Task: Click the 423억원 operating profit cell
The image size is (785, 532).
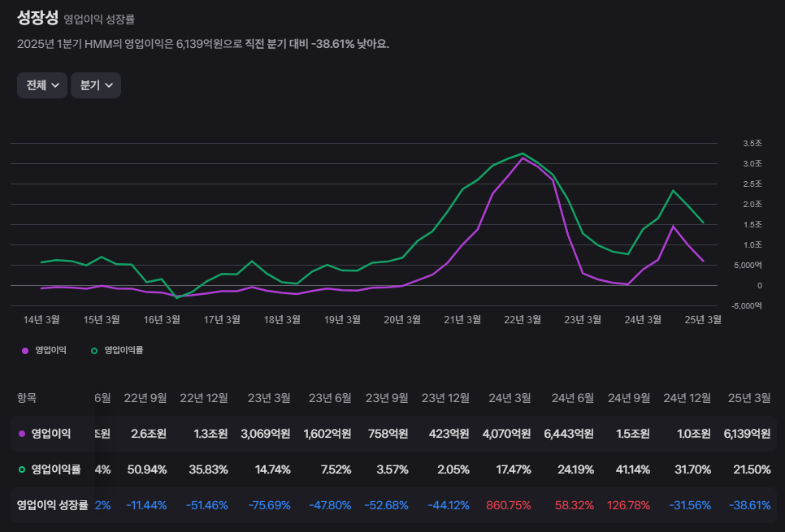Action: pos(449,434)
